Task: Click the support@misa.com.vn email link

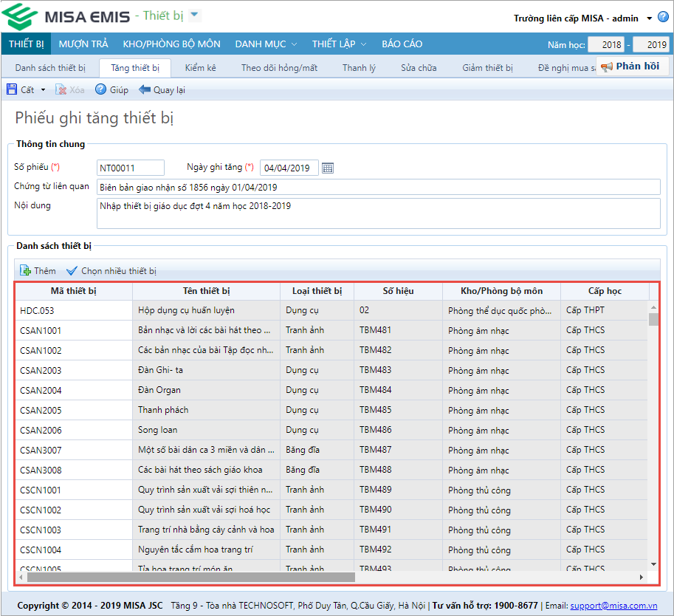Action: click(x=613, y=605)
